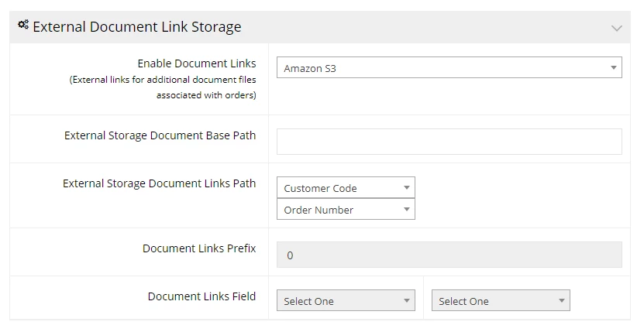
Task: Click the Document Links Prefix field
Action: click(x=449, y=255)
